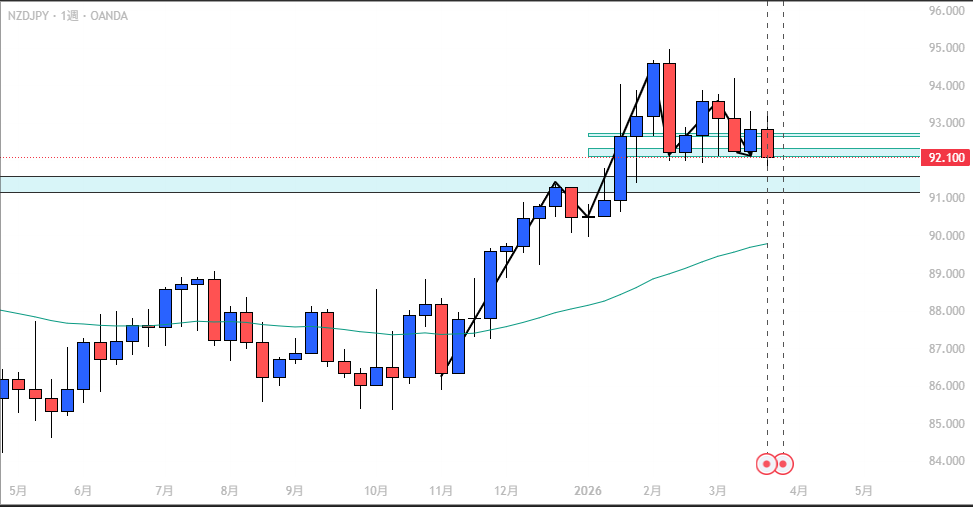Select the 2026 year label on time axis
Viewport: 973px width, 507px height.
[x=589, y=491]
